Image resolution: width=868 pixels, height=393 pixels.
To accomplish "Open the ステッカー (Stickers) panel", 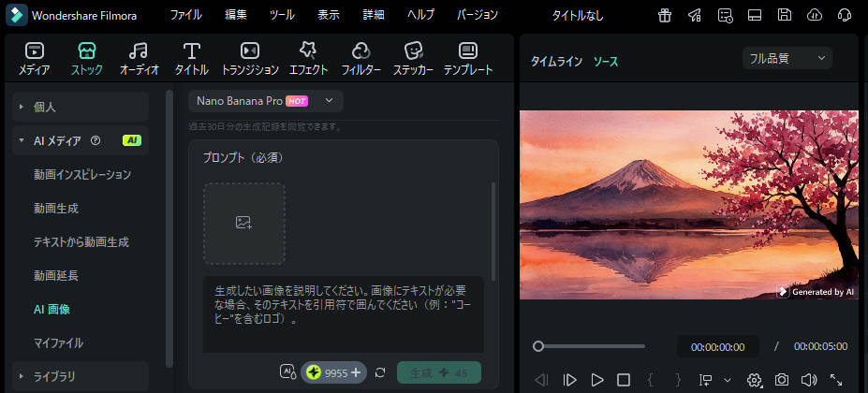I will click(x=413, y=59).
